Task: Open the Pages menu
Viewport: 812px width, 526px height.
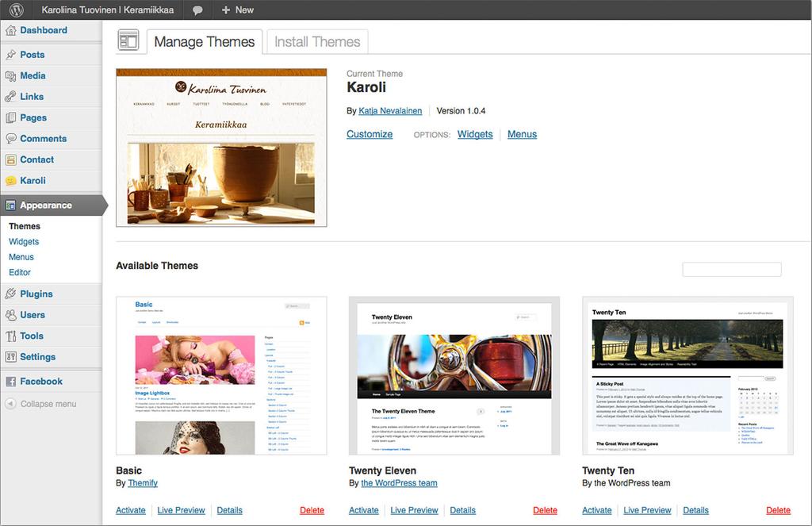Action: 33,117
